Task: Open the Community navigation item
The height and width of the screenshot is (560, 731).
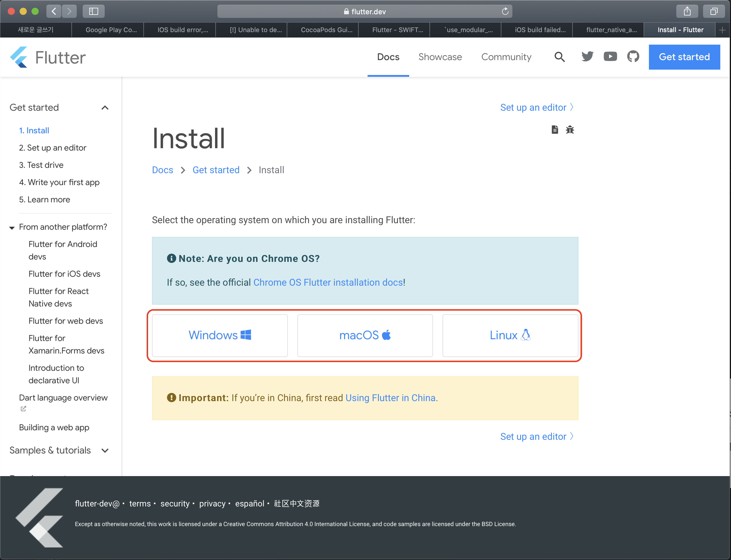Action: 506,57
